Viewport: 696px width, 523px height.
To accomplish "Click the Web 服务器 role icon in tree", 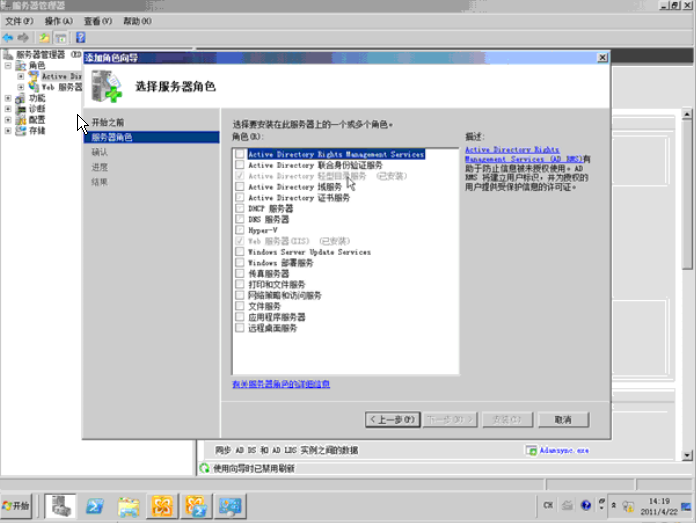I will (x=33, y=87).
